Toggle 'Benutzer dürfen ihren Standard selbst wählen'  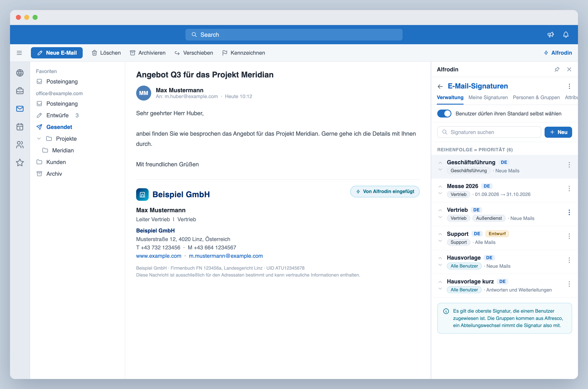[444, 114]
